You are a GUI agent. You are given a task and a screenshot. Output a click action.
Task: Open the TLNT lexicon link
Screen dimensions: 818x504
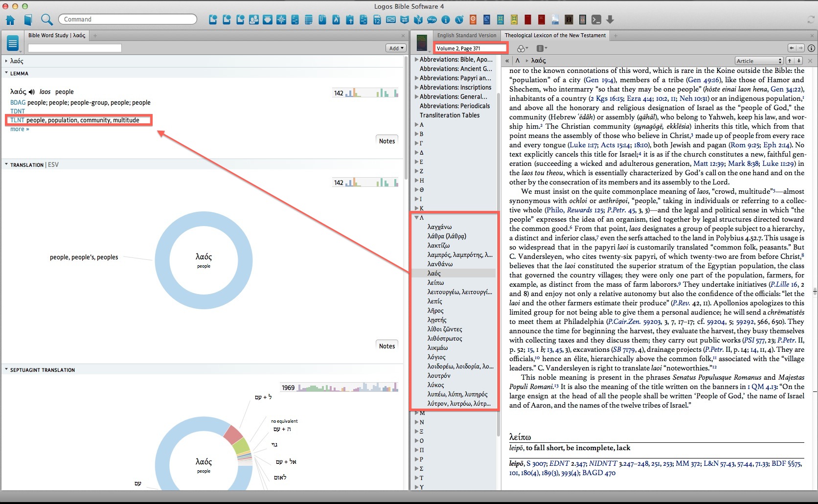coord(17,120)
